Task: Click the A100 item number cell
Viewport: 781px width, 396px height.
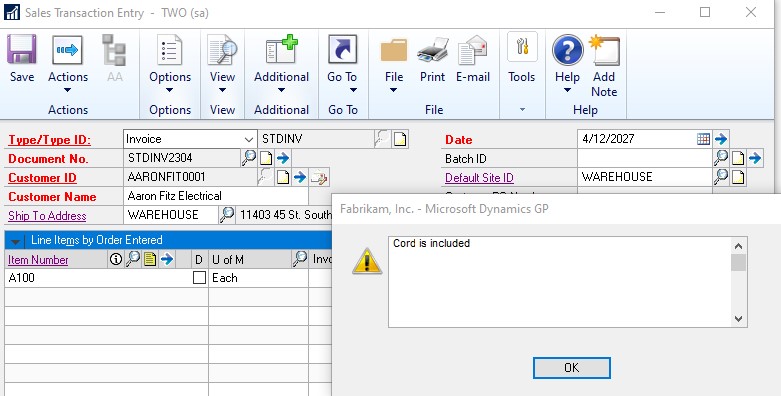Action: click(99, 278)
